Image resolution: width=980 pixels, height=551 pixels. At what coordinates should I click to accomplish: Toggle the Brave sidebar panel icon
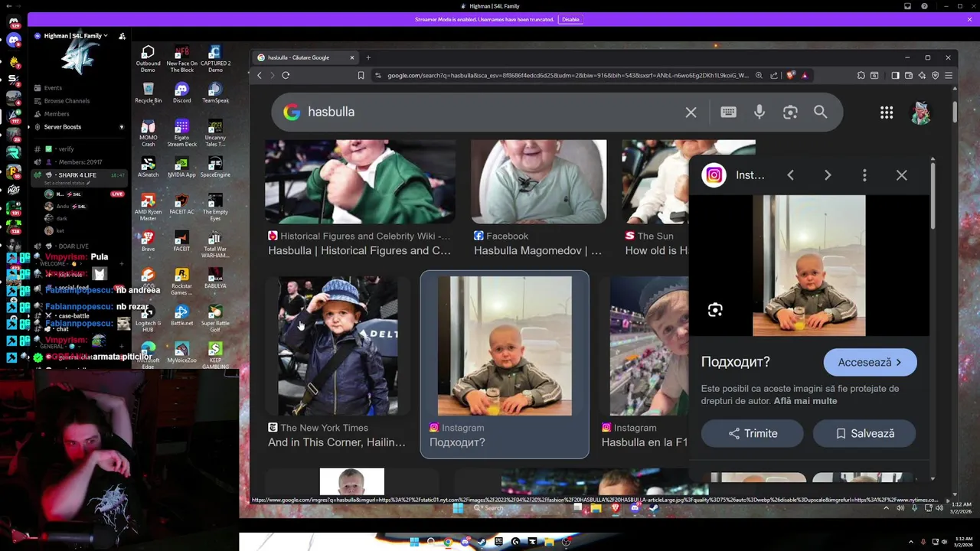pyautogui.click(x=895, y=75)
